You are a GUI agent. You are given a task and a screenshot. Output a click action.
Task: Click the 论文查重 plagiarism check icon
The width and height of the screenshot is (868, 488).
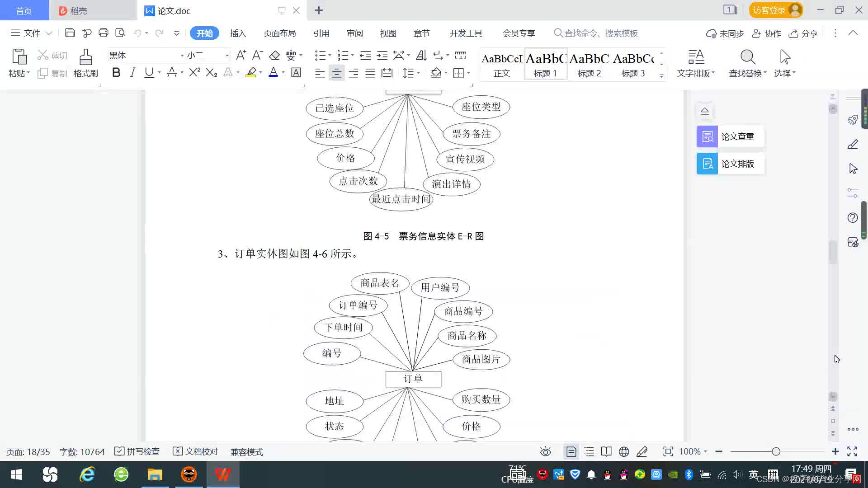click(707, 136)
